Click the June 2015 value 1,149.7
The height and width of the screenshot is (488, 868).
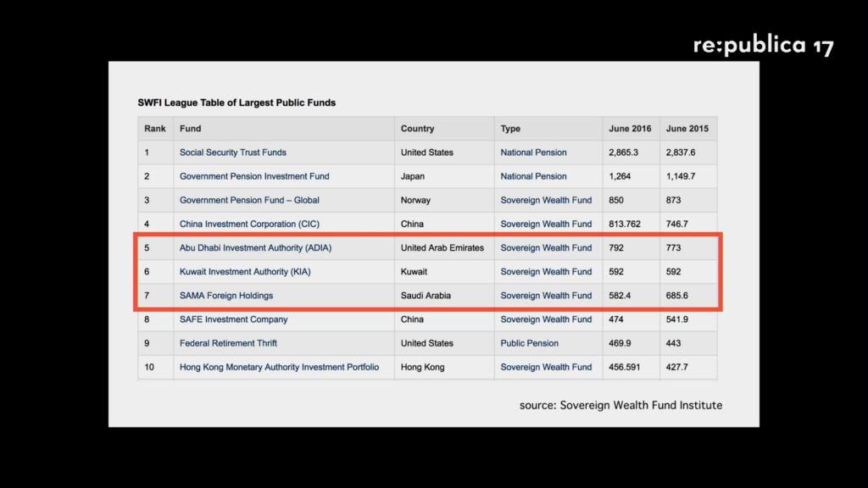(681, 176)
